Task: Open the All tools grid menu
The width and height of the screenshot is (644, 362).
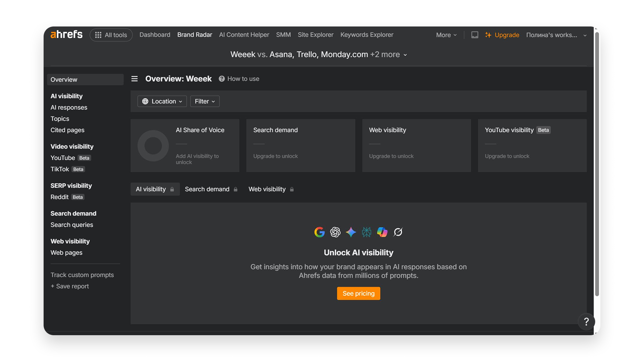Action: pos(111,35)
